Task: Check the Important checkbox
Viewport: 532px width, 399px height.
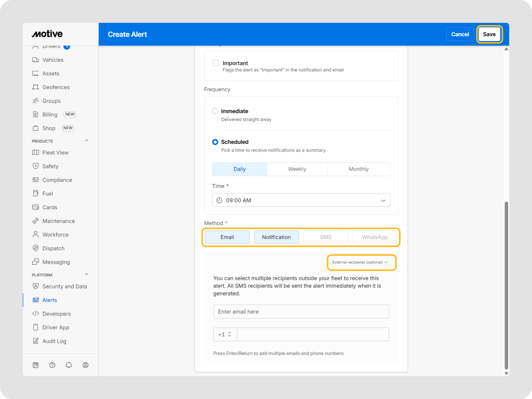Action: pyautogui.click(x=216, y=63)
